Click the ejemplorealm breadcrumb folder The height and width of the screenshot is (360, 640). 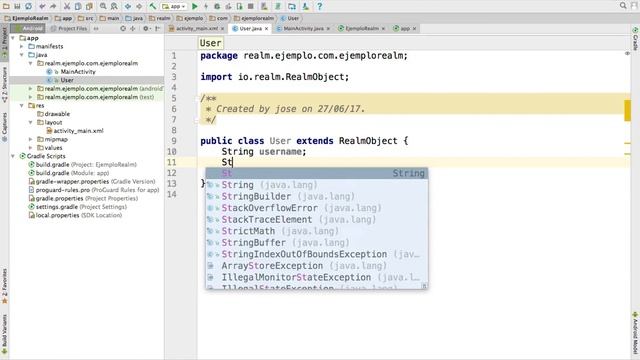pos(254,18)
